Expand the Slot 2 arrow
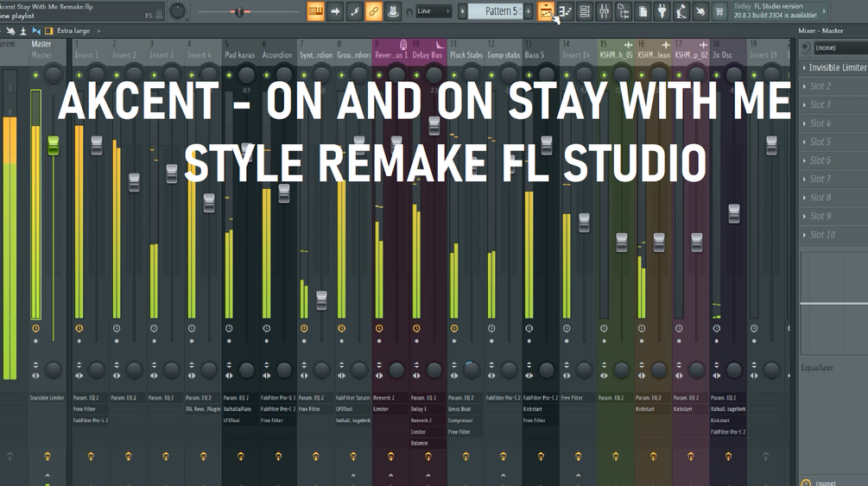This screenshot has width=868, height=486. (804, 86)
